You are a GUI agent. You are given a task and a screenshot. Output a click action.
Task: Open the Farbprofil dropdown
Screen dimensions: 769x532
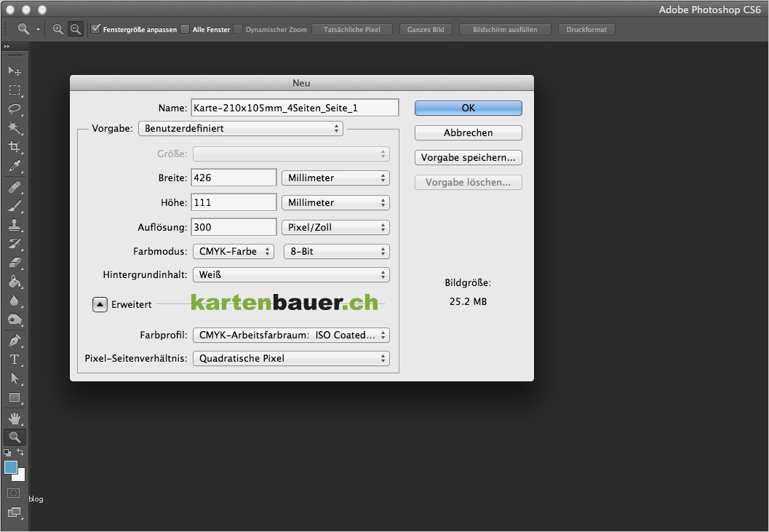click(291, 336)
